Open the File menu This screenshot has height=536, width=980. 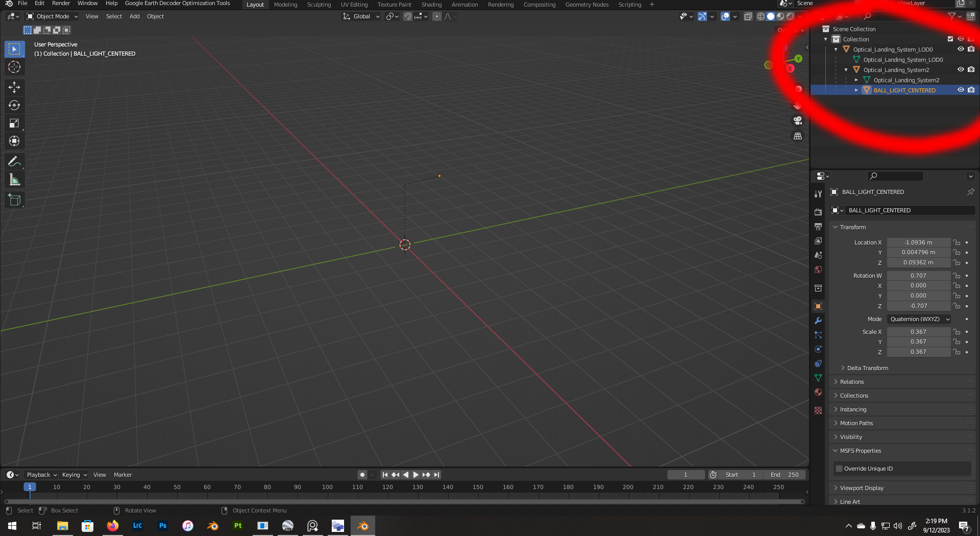tap(22, 4)
